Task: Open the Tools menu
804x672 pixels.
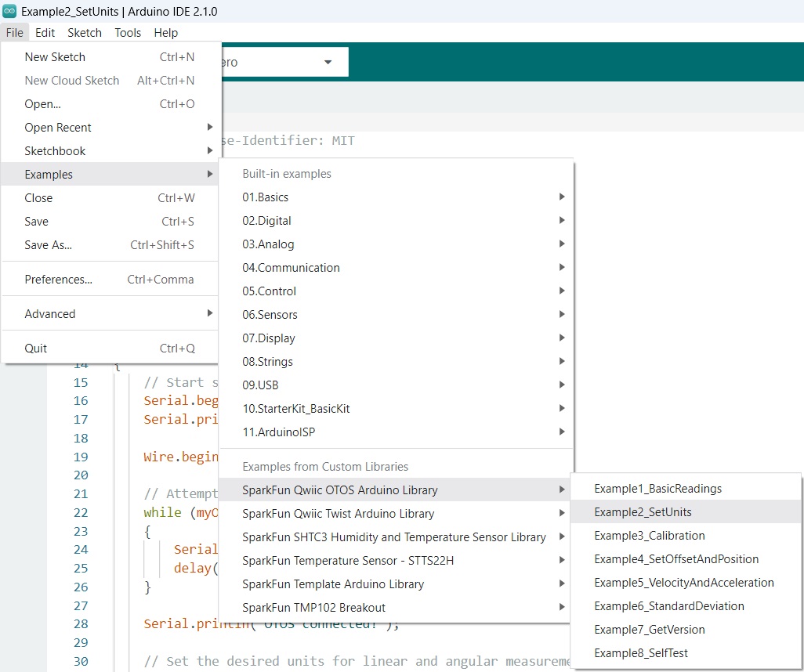Action: coord(128,33)
